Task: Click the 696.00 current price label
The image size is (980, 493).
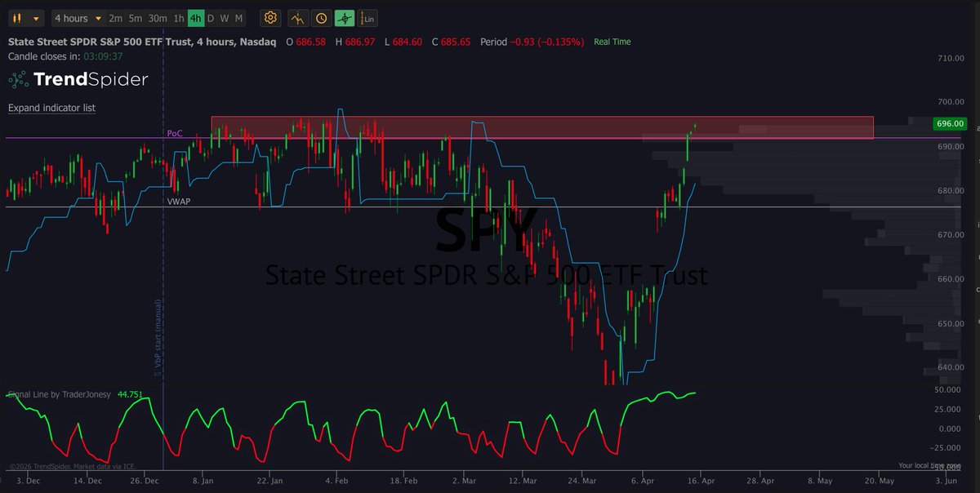Action: tap(949, 124)
